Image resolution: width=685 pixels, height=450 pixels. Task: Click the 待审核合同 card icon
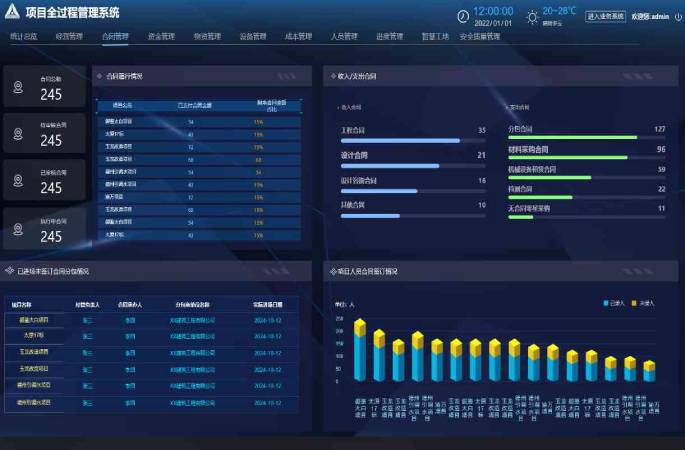pyautogui.click(x=17, y=134)
